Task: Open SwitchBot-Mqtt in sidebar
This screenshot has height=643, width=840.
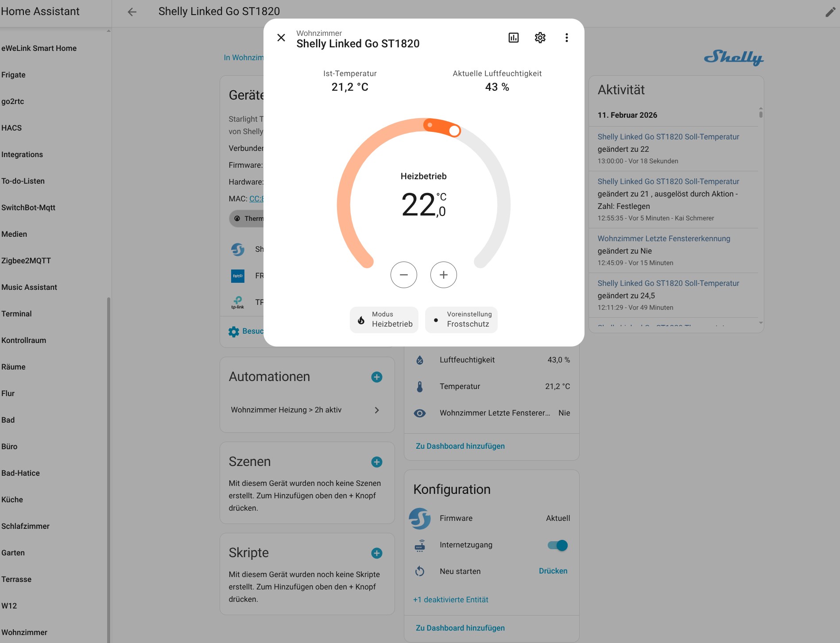Action: point(28,208)
